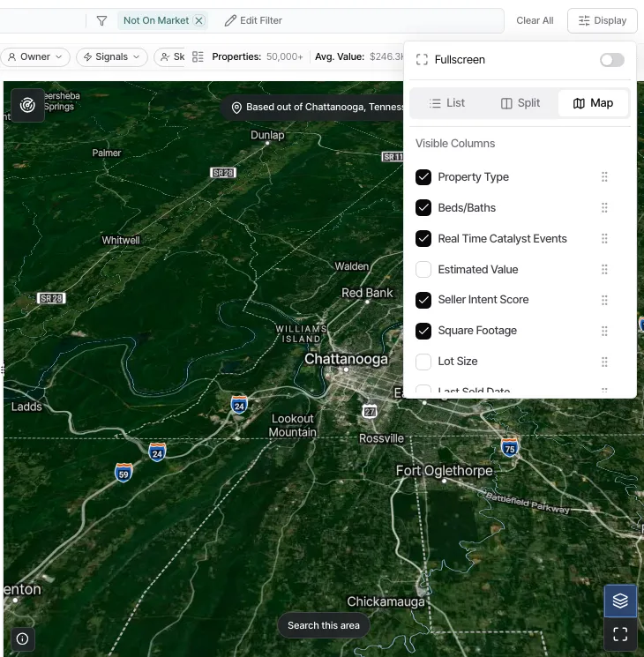
Task: Open the Display settings button
Action: coord(602,20)
